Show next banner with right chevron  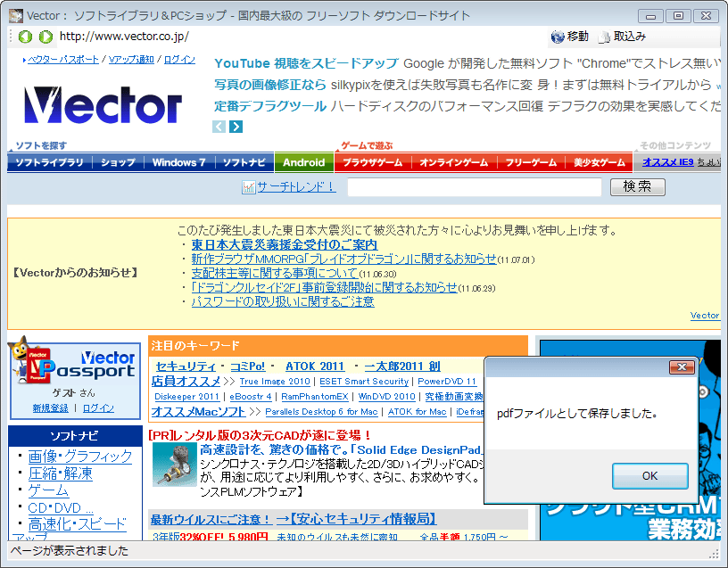coord(236,127)
